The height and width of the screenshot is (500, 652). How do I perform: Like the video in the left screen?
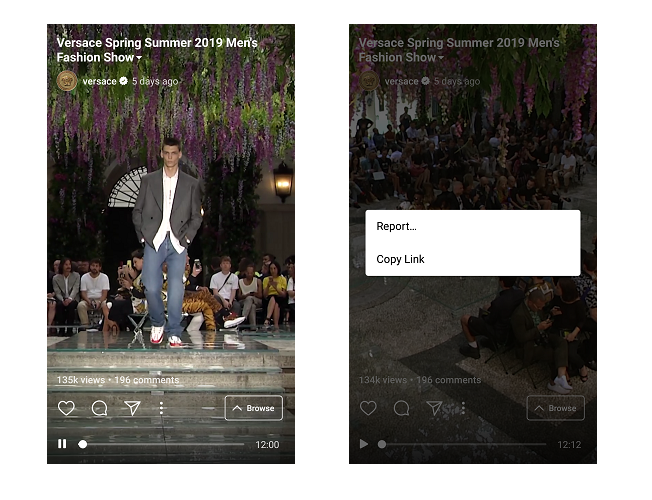(x=66, y=408)
